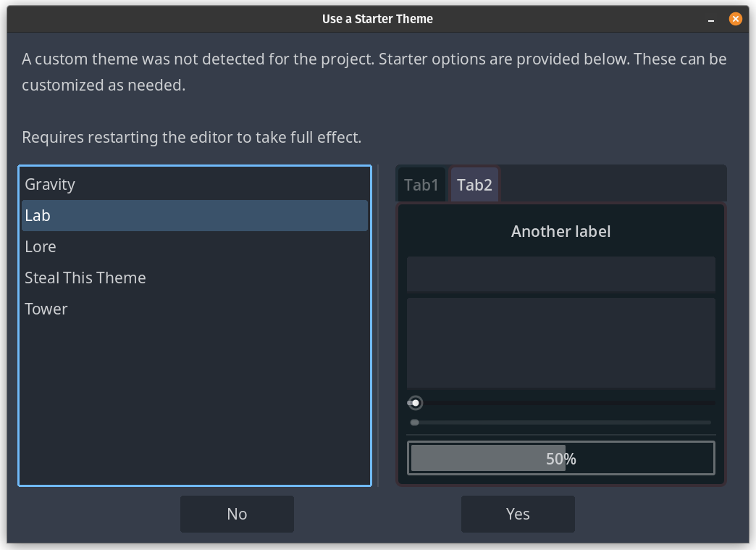Click the No button
The image size is (756, 550).
[x=237, y=514]
